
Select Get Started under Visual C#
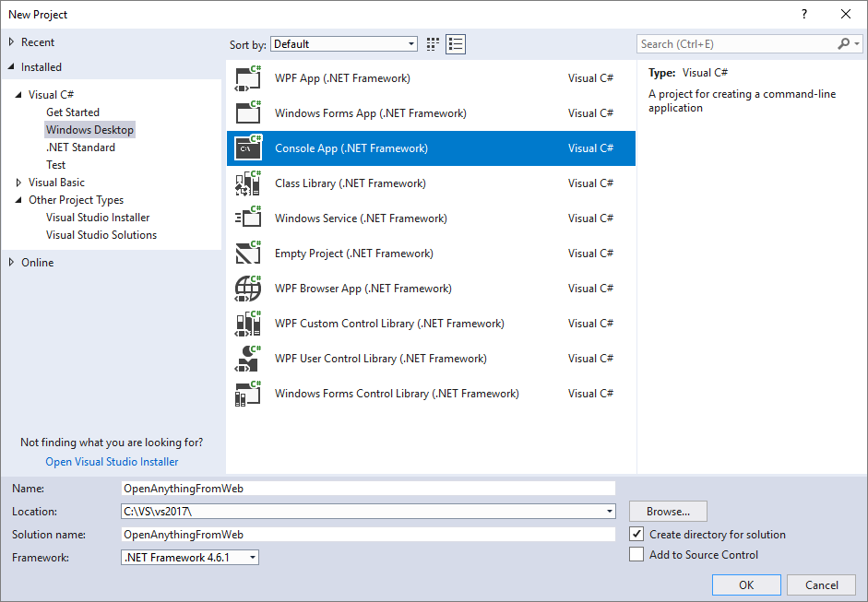point(73,112)
